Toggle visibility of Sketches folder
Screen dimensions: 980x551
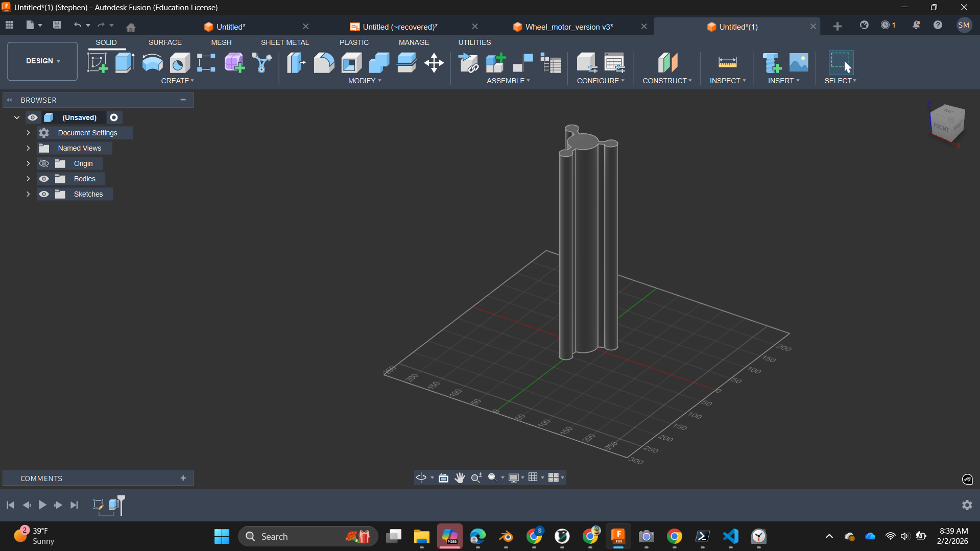tap(44, 194)
